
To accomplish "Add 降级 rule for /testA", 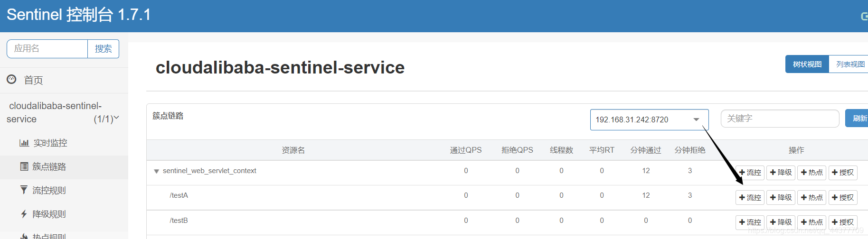I will click(x=781, y=197).
